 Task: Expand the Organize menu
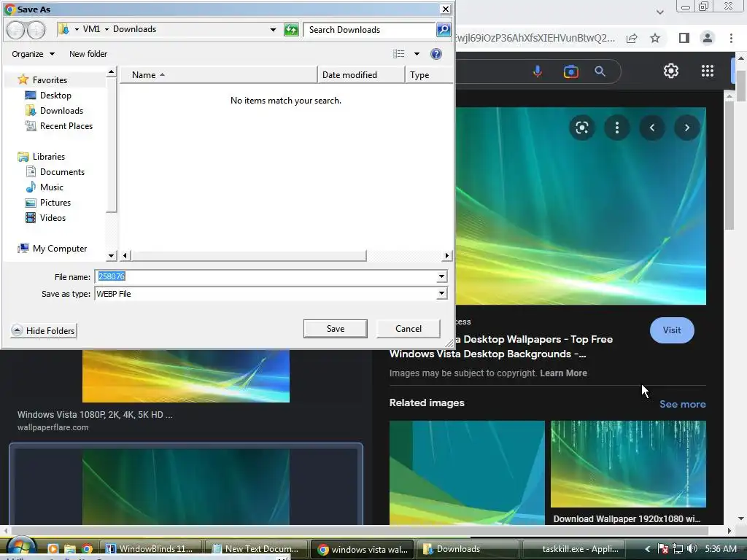click(x=33, y=54)
